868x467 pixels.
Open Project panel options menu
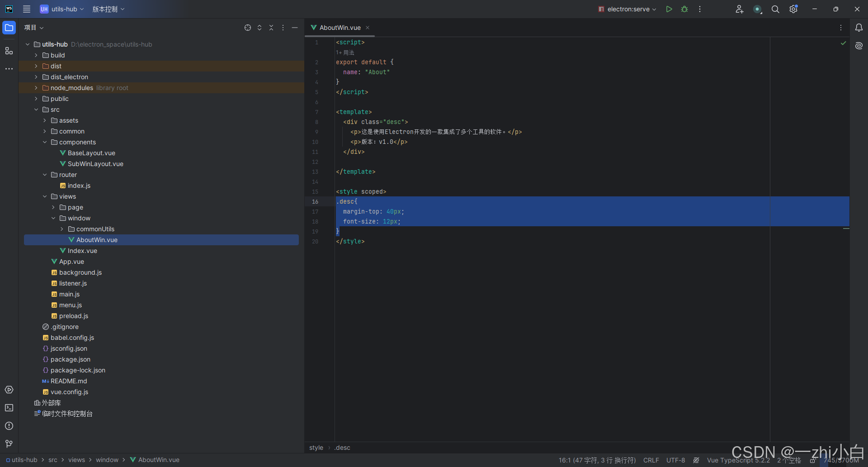(283, 28)
